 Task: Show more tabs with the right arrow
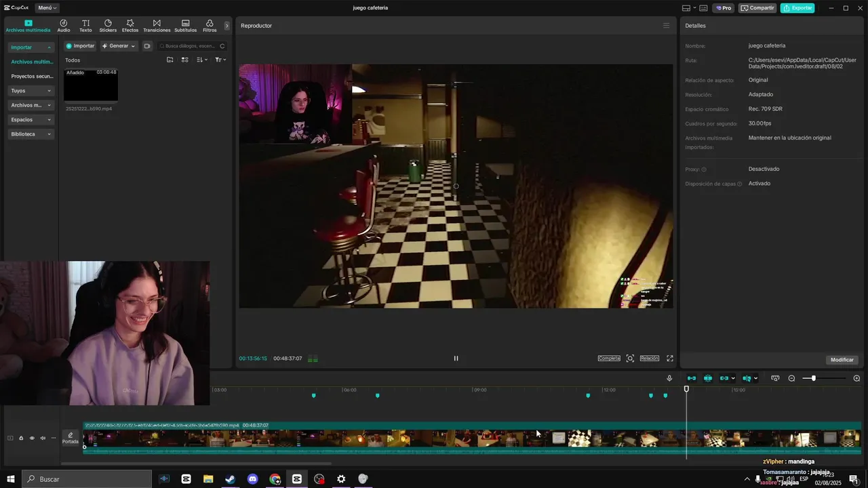coord(226,26)
